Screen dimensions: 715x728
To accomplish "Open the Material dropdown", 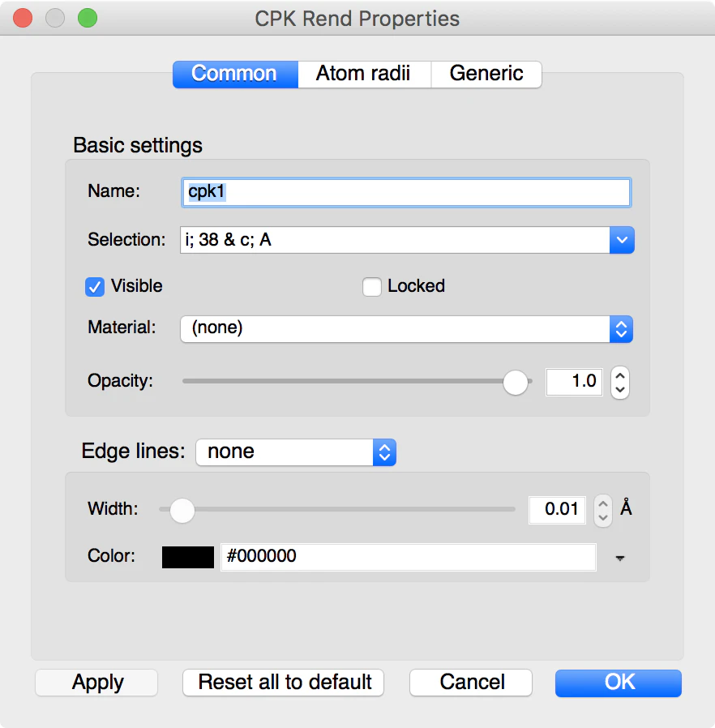I will point(406,328).
